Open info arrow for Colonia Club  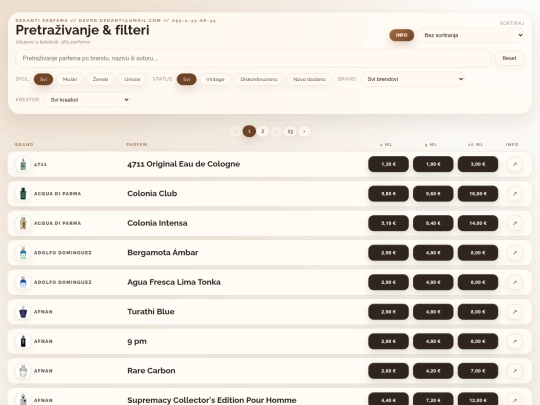pyautogui.click(x=515, y=194)
